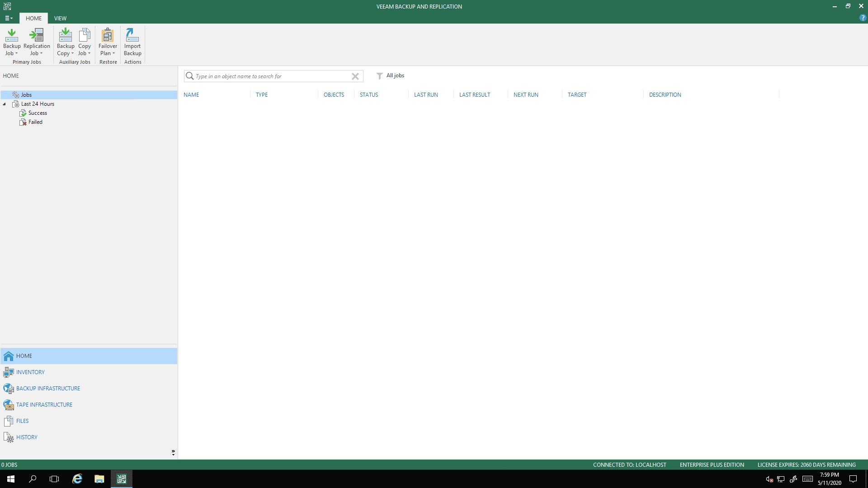
Task: Sort by the TARGET column header
Action: click(577, 95)
